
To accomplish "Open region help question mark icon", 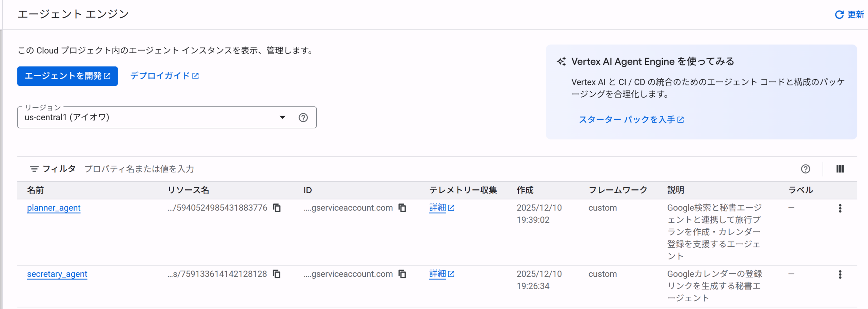I will [303, 118].
